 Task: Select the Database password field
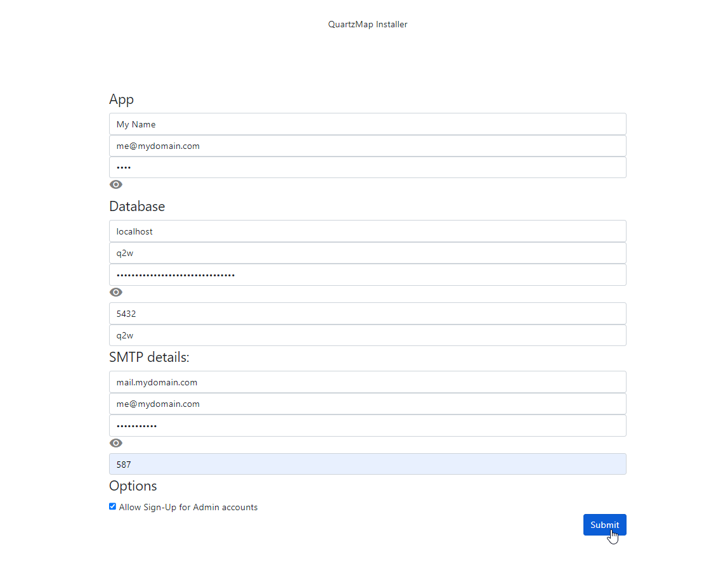(x=367, y=274)
